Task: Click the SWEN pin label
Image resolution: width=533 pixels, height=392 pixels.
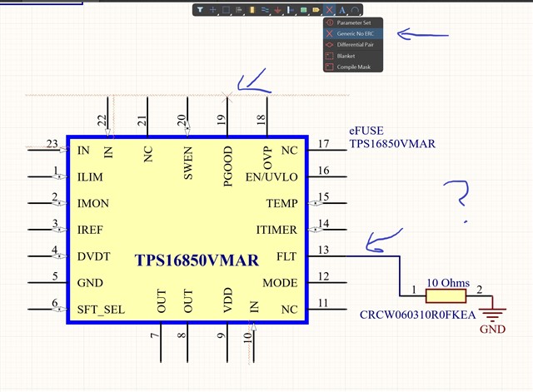Action: pos(188,163)
